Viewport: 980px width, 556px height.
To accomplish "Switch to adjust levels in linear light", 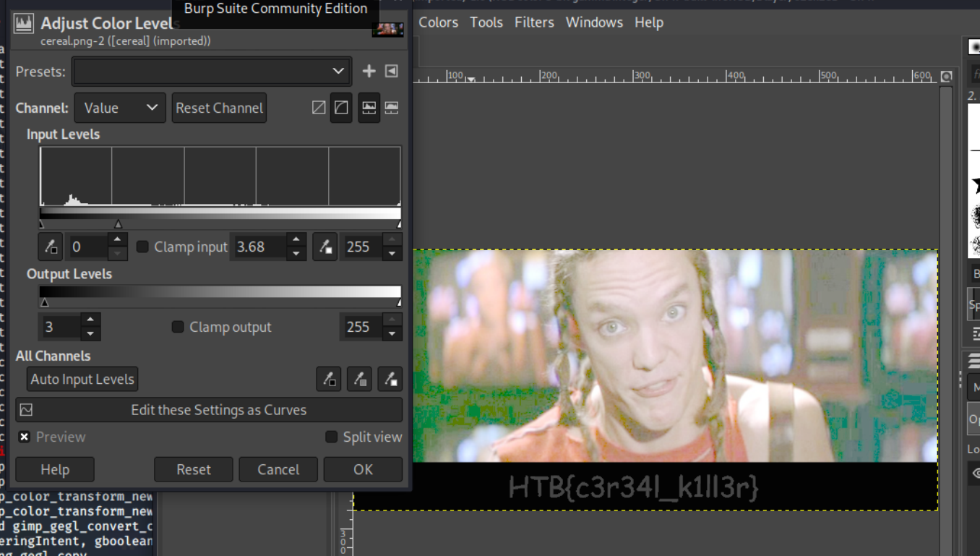I will pyautogui.click(x=319, y=108).
